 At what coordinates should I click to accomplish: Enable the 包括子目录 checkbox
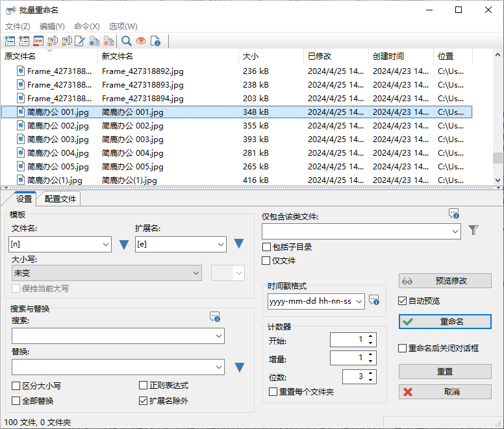(x=267, y=247)
